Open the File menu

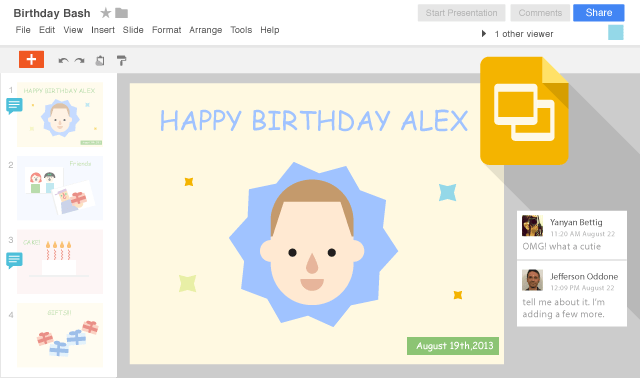point(23,30)
